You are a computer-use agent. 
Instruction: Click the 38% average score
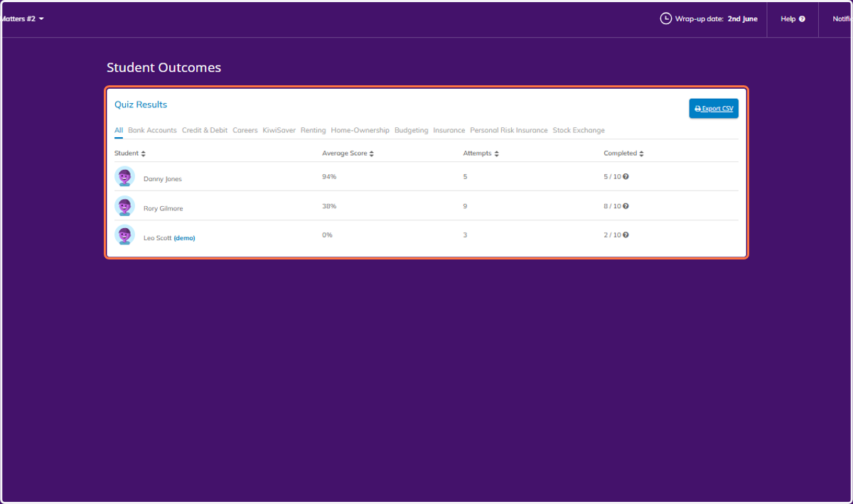pyautogui.click(x=329, y=206)
